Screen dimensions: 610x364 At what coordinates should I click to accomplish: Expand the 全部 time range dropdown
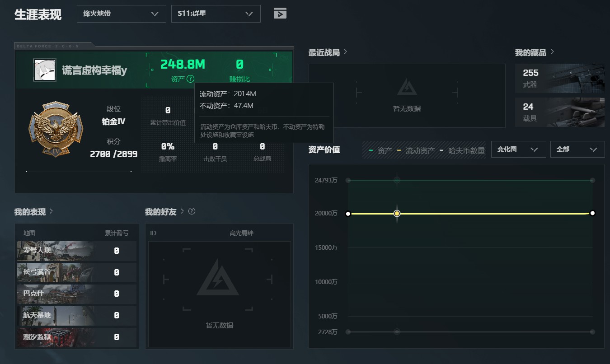pyautogui.click(x=577, y=149)
